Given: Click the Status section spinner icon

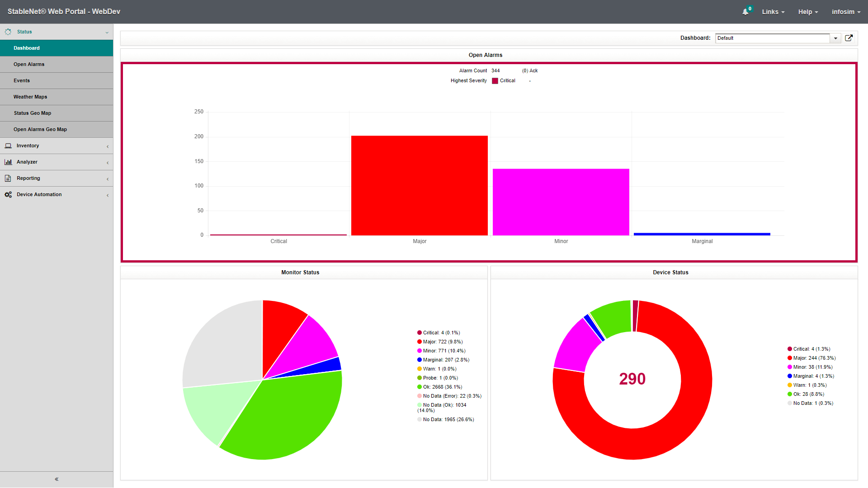Looking at the screenshot, I should click(x=8, y=32).
